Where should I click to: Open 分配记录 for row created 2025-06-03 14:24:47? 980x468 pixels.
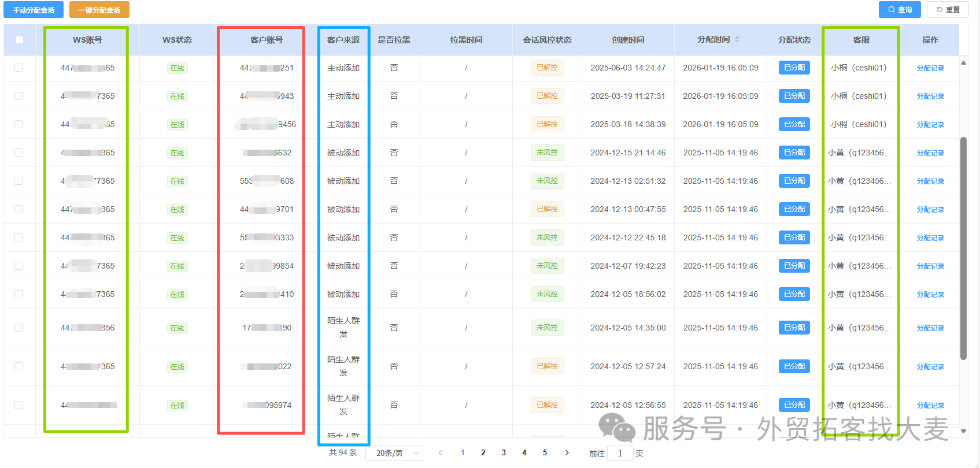pos(930,68)
